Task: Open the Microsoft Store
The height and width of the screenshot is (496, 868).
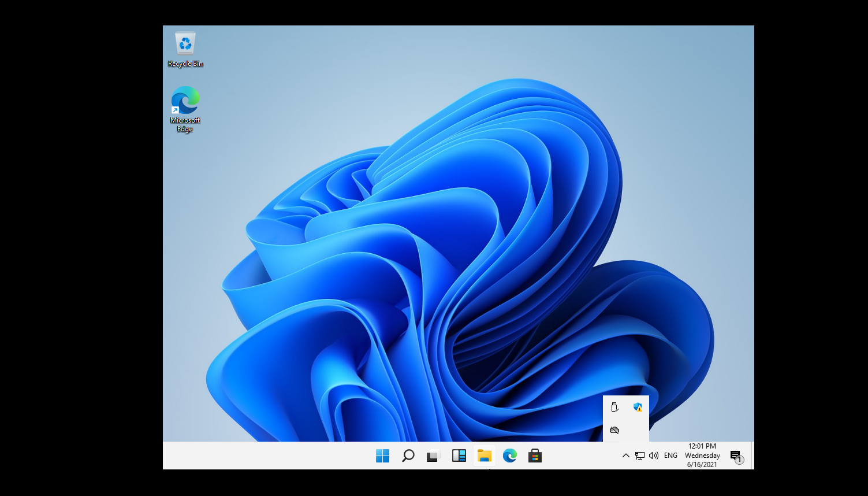Action: [535, 456]
